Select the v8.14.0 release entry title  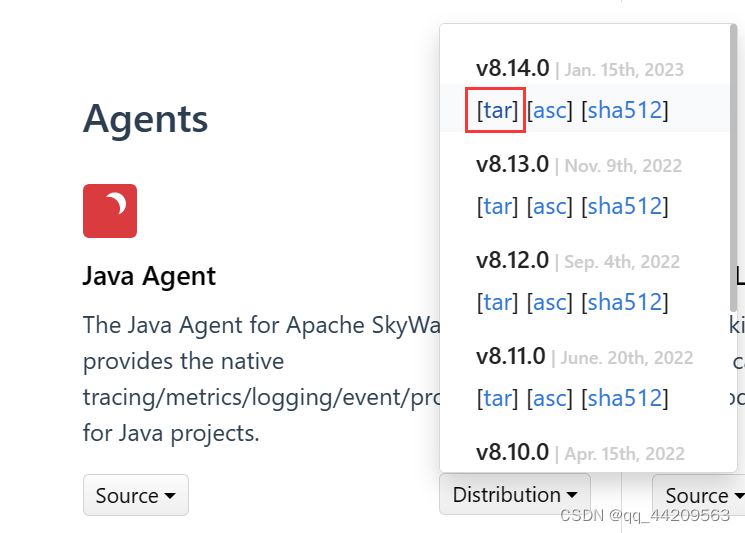(x=512, y=68)
